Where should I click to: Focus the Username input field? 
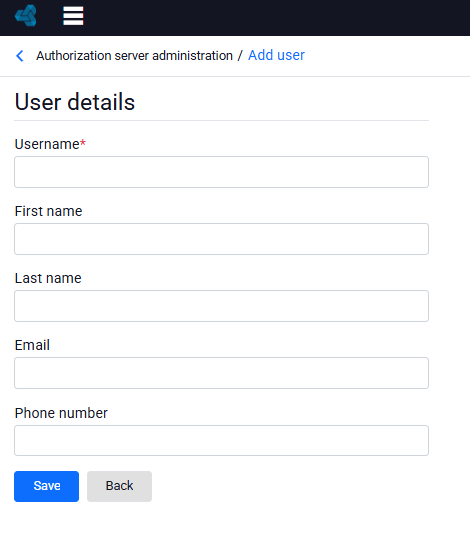point(221,172)
